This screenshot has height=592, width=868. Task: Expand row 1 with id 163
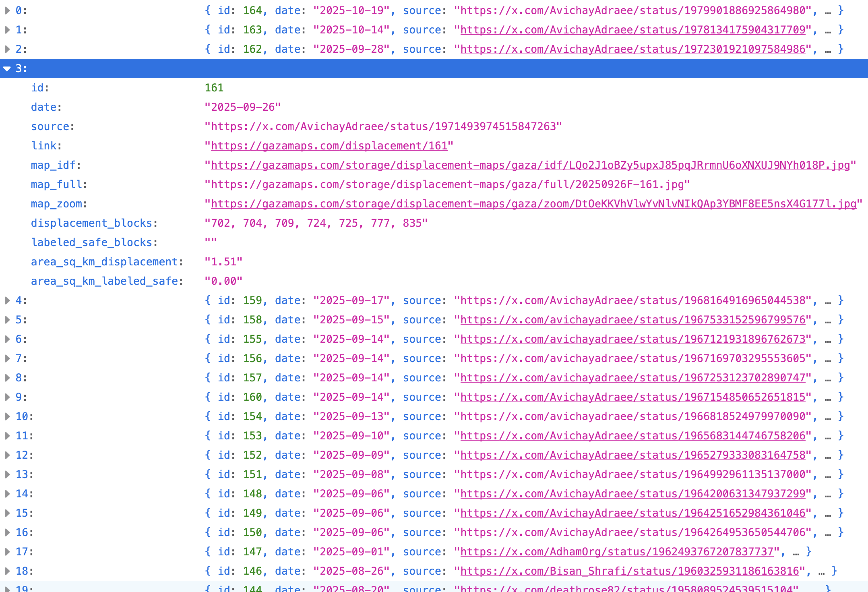[7, 29]
